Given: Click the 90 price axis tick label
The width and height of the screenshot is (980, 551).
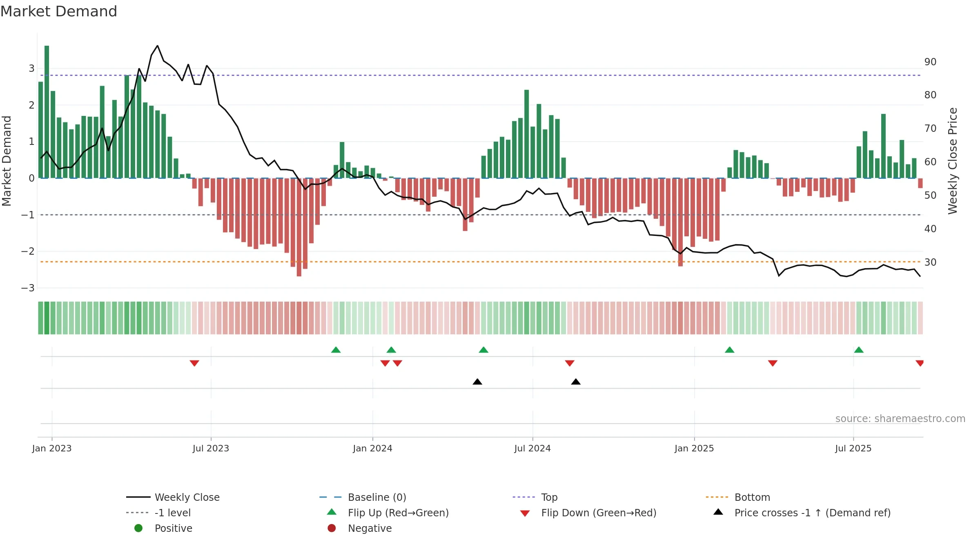Looking at the screenshot, I should click(x=931, y=62).
